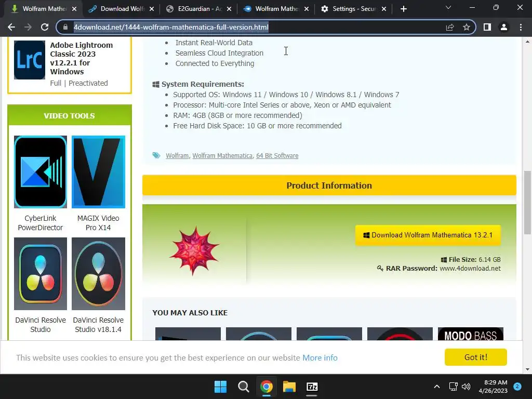The width and height of the screenshot is (532, 399).
Task: Open Adobe Lightroom Classic 2023 title link
Action: tap(82, 58)
